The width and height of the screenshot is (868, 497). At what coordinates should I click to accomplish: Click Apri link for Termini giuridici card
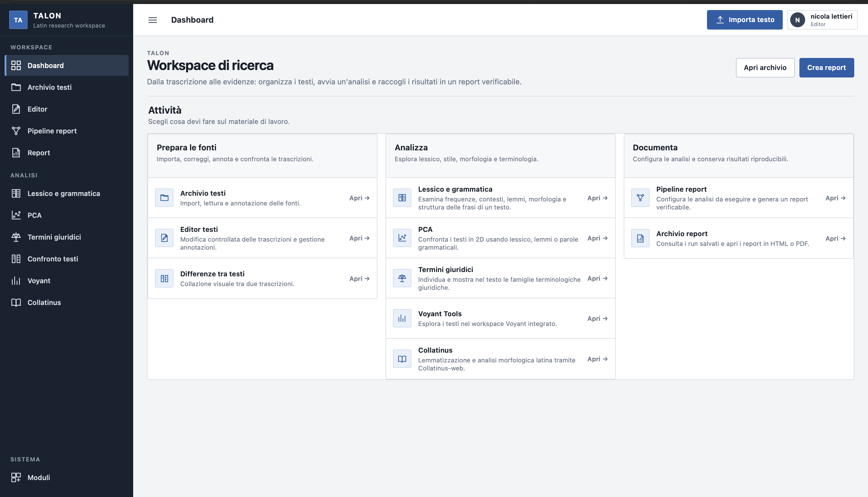[597, 278]
